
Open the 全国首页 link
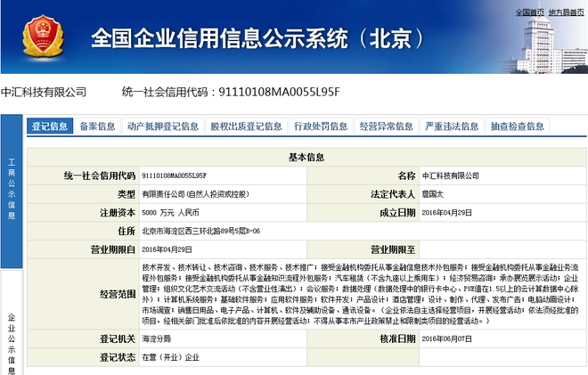point(529,12)
